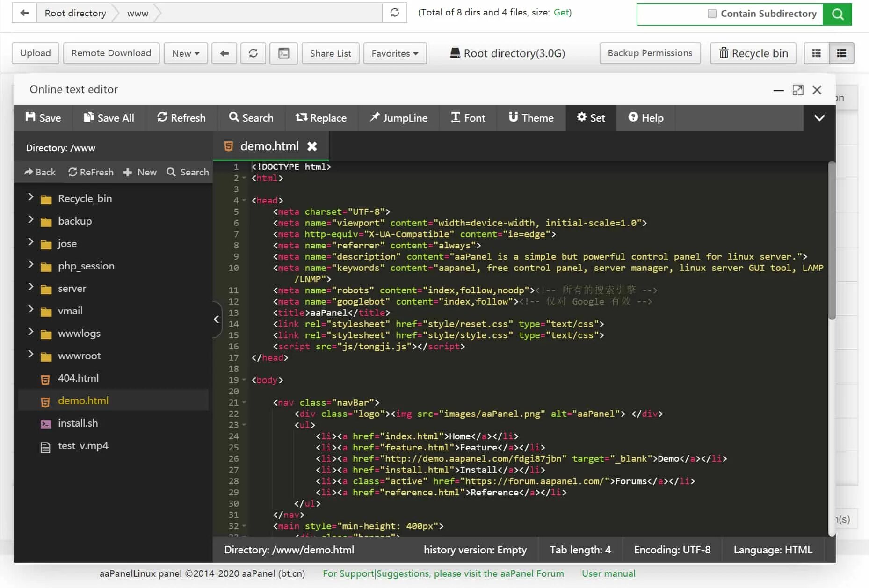This screenshot has width=869, height=588.
Task: Expand the wwwroot folder in tree
Action: click(31, 355)
